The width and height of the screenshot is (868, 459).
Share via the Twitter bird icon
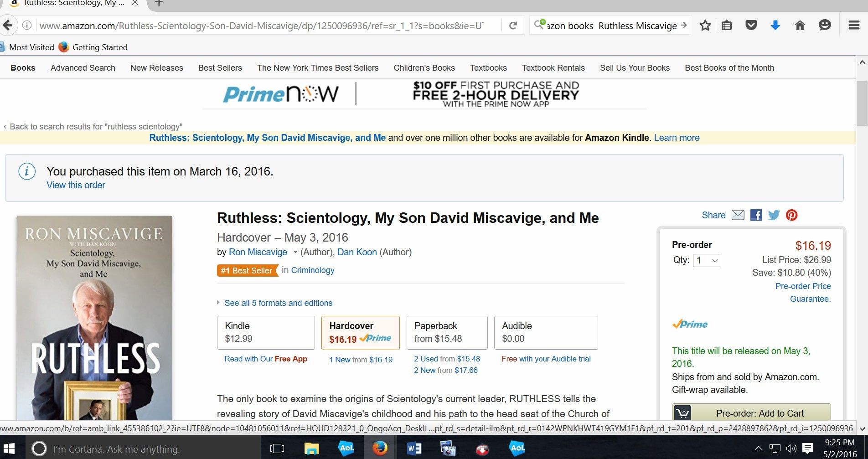(774, 215)
